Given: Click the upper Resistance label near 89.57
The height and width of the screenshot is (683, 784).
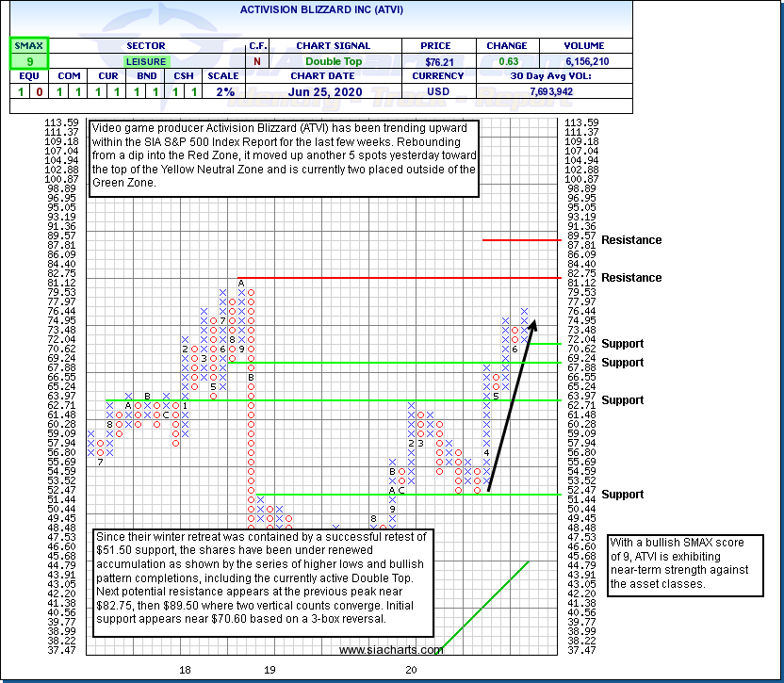Looking at the screenshot, I should 630,240.
